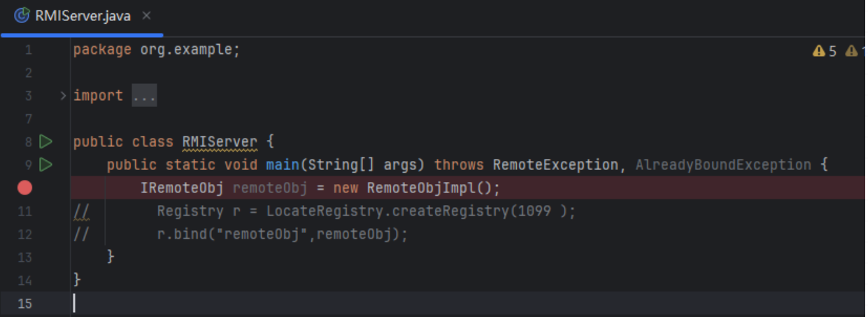Expand the folded import section arrow

coord(63,95)
